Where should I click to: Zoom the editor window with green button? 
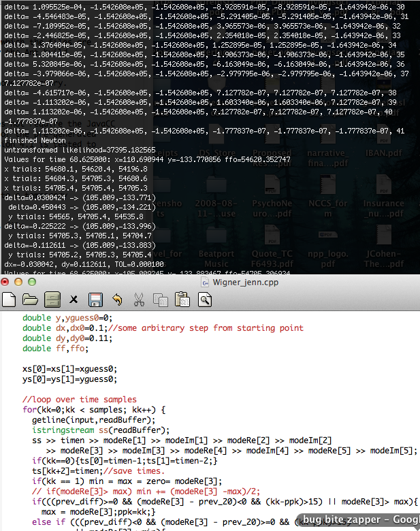coord(33,281)
